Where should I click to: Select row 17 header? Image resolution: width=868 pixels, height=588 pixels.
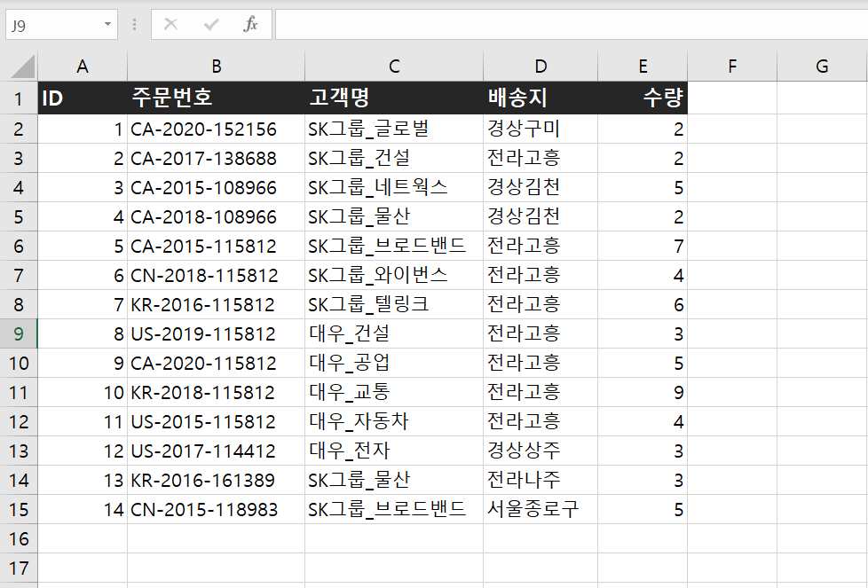point(19,568)
